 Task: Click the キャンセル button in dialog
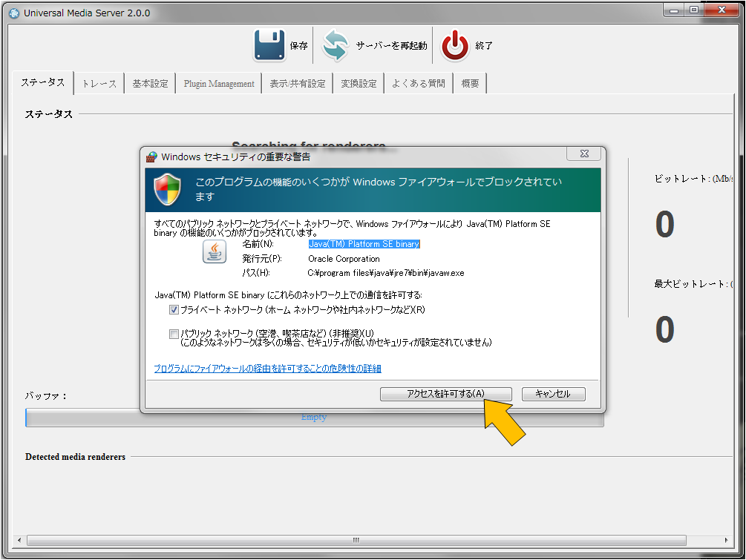(x=553, y=394)
